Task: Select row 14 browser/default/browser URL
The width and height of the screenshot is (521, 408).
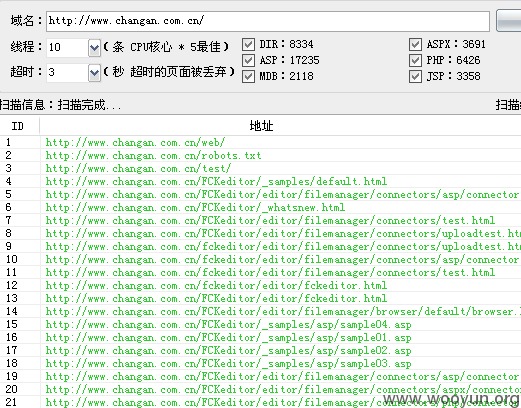Action: 260,311
